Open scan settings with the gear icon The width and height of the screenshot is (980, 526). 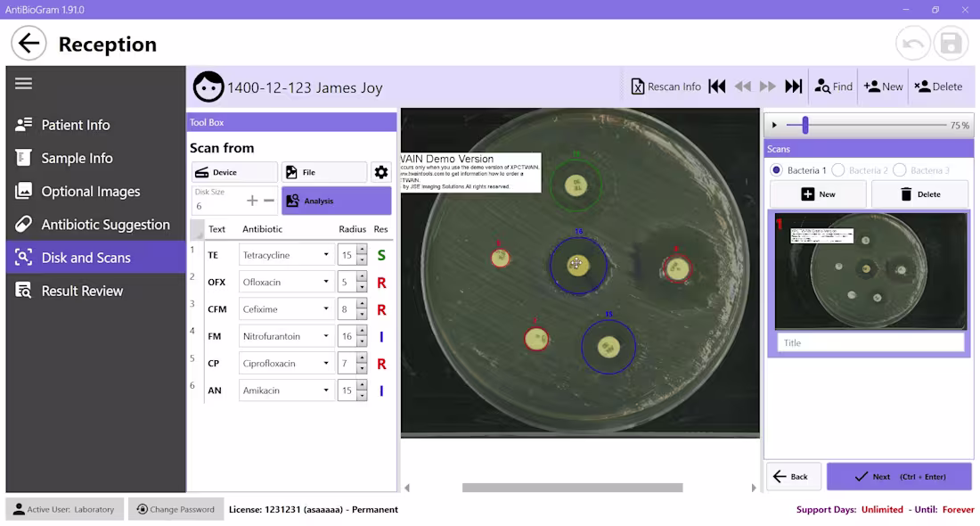(381, 171)
